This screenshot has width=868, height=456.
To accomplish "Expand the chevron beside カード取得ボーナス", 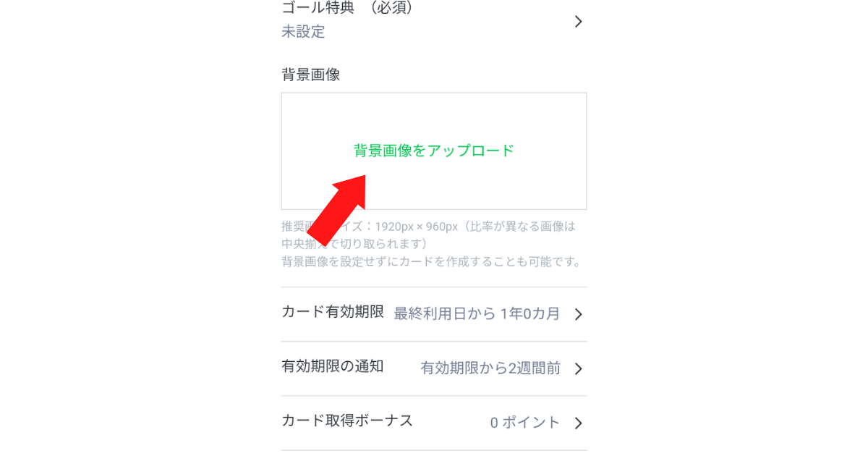I will [578, 423].
